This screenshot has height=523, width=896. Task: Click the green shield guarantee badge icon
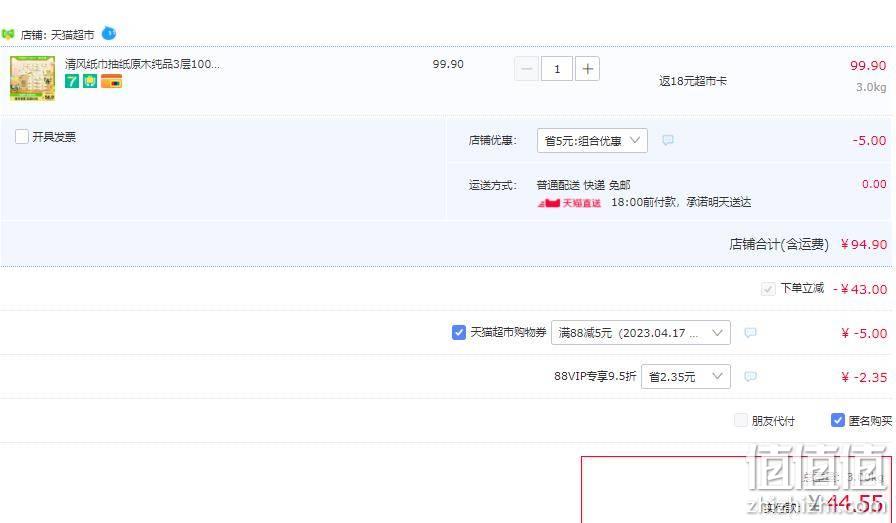[90, 81]
